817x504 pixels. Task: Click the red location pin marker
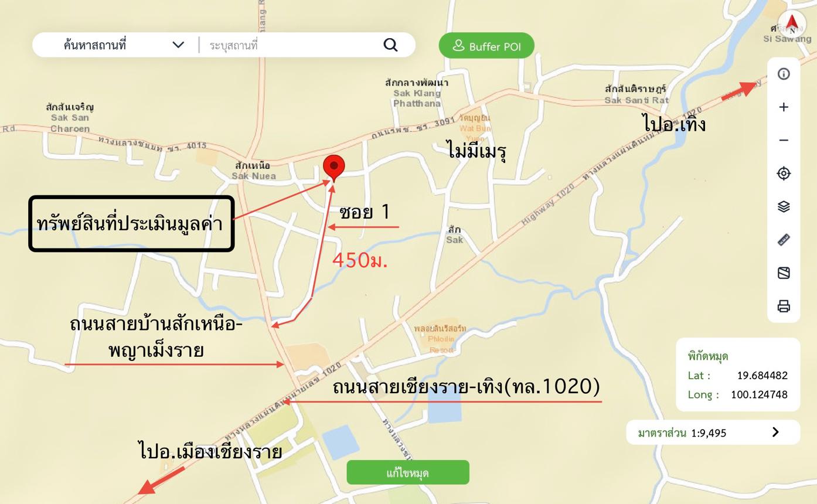[333, 168]
